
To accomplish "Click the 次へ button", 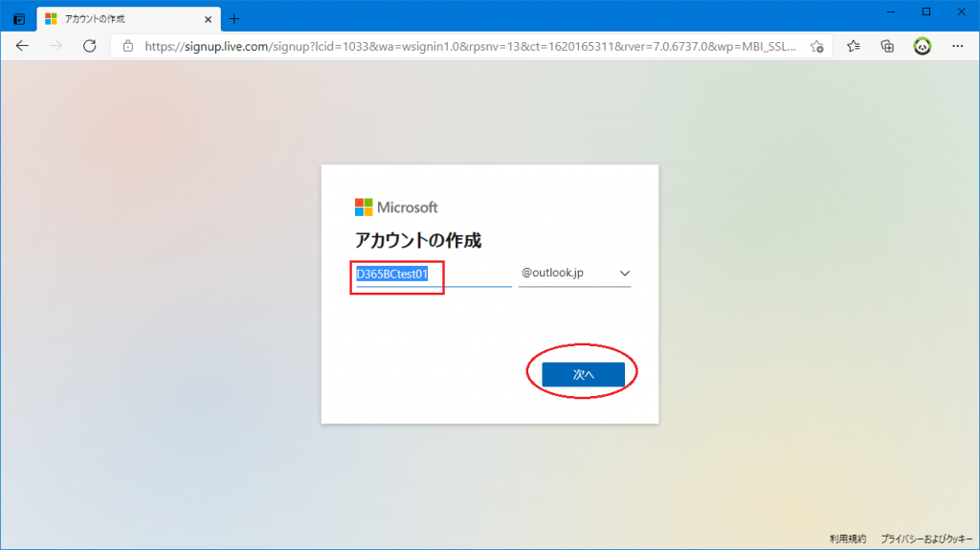I will pos(583,374).
